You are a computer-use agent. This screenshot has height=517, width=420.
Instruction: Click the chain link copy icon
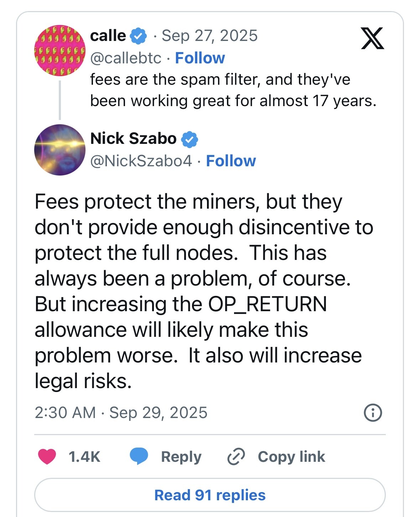tap(236, 457)
